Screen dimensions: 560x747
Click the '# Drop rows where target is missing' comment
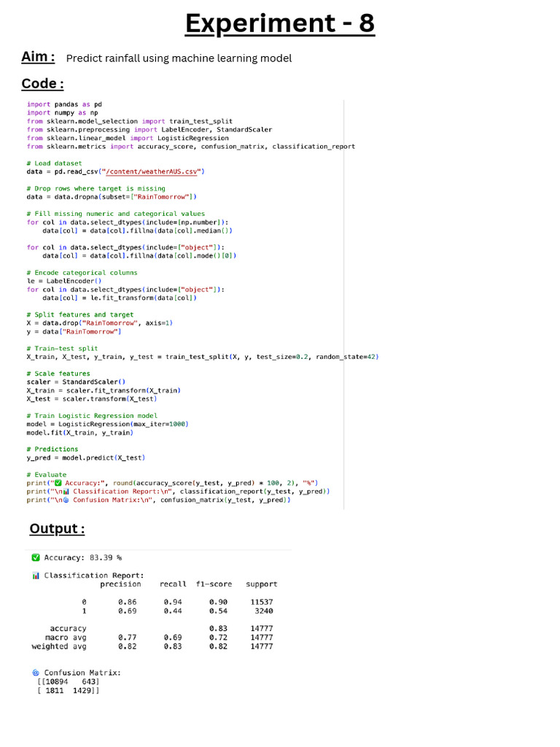[x=96, y=189]
